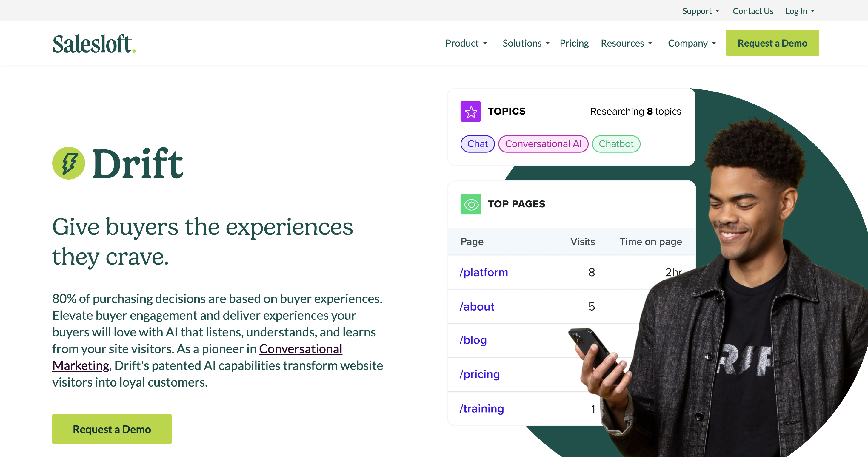Select the Chatbot topic pill
The image size is (868, 457).
(x=616, y=144)
